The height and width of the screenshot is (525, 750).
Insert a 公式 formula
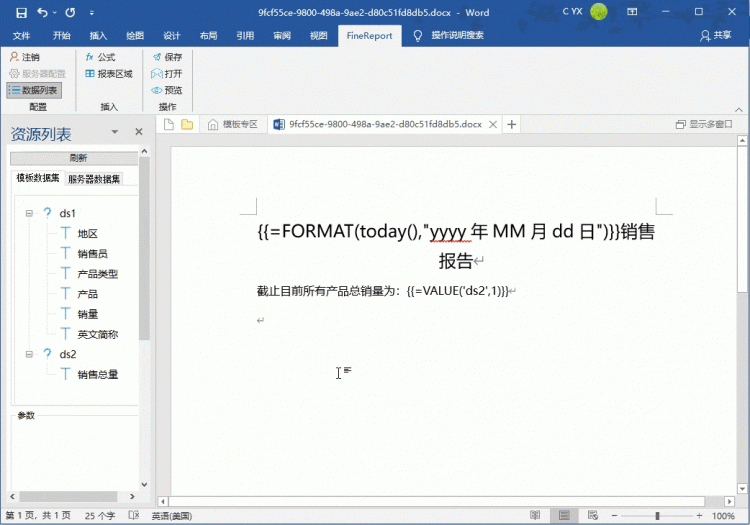(100, 57)
